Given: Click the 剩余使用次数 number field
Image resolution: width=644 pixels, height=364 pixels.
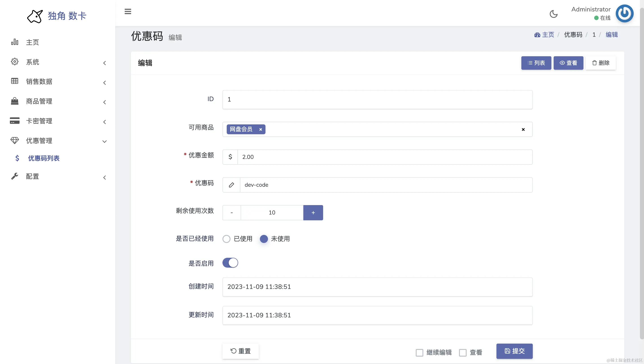Looking at the screenshot, I should coord(272,212).
